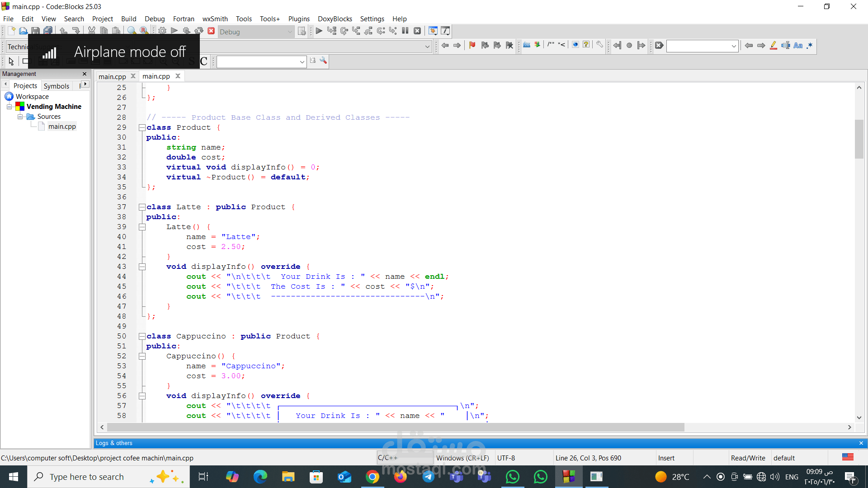Collapse the class Product fold marker

click(x=142, y=127)
